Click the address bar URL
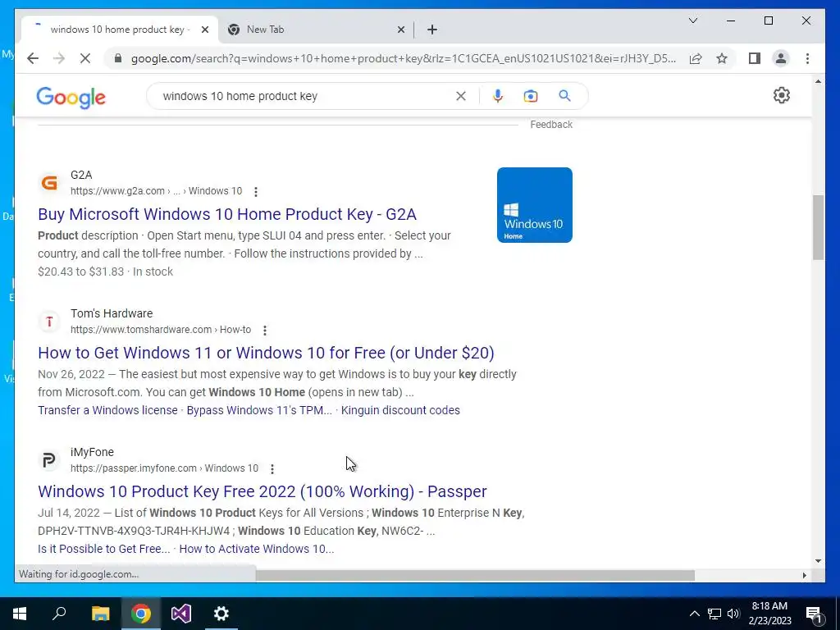Image resolution: width=840 pixels, height=630 pixels. coord(404,58)
